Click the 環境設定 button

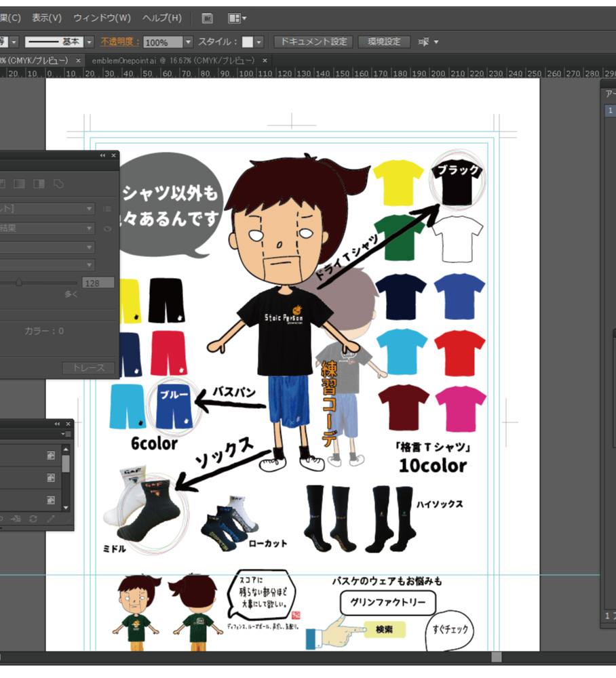click(x=384, y=42)
